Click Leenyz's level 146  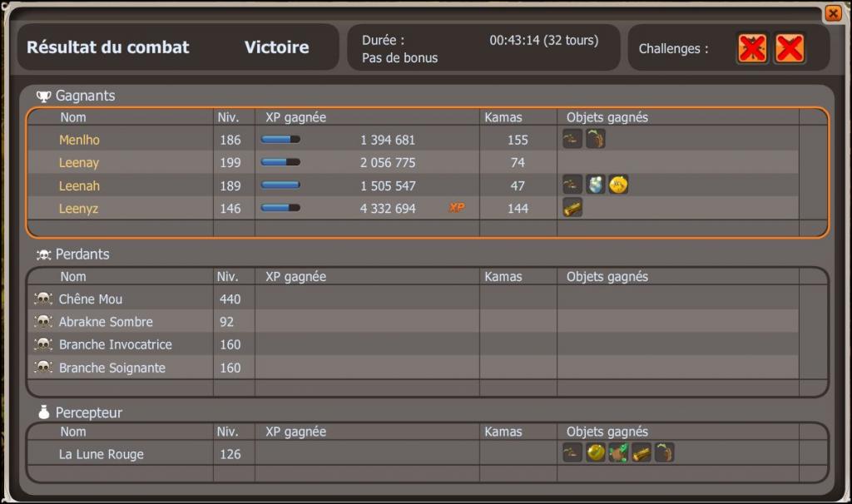point(230,209)
